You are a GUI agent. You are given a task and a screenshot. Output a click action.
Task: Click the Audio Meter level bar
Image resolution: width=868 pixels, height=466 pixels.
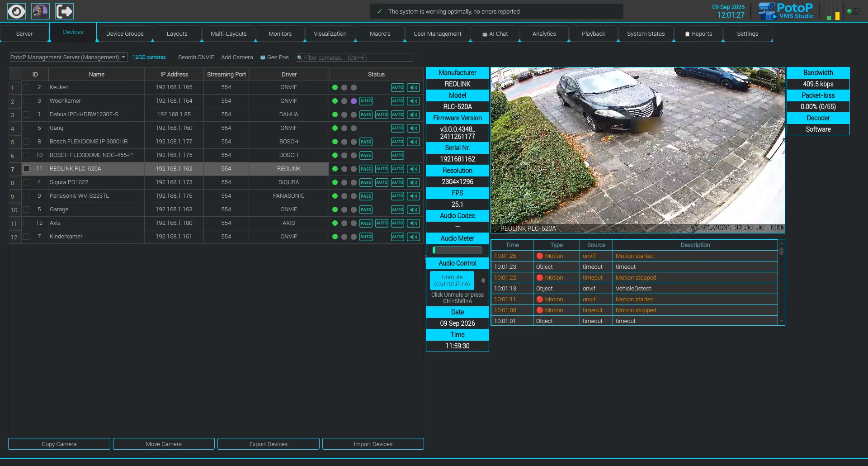pos(458,250)
